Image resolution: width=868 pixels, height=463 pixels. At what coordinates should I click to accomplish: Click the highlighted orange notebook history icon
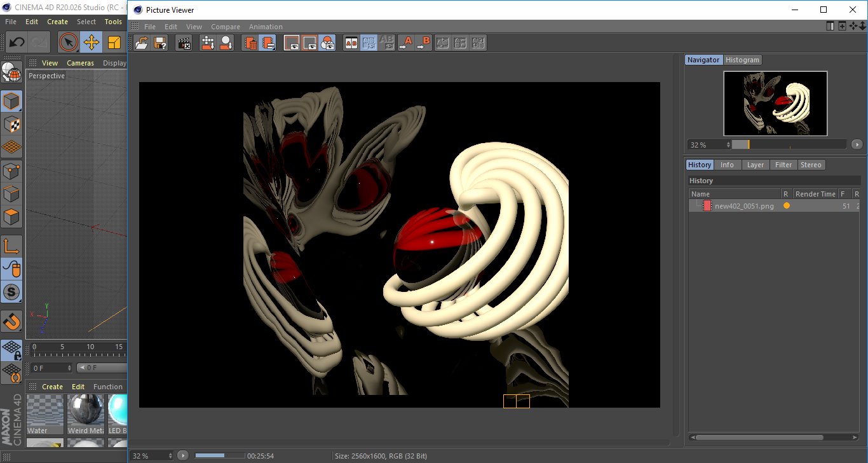[x=268, y=43]
